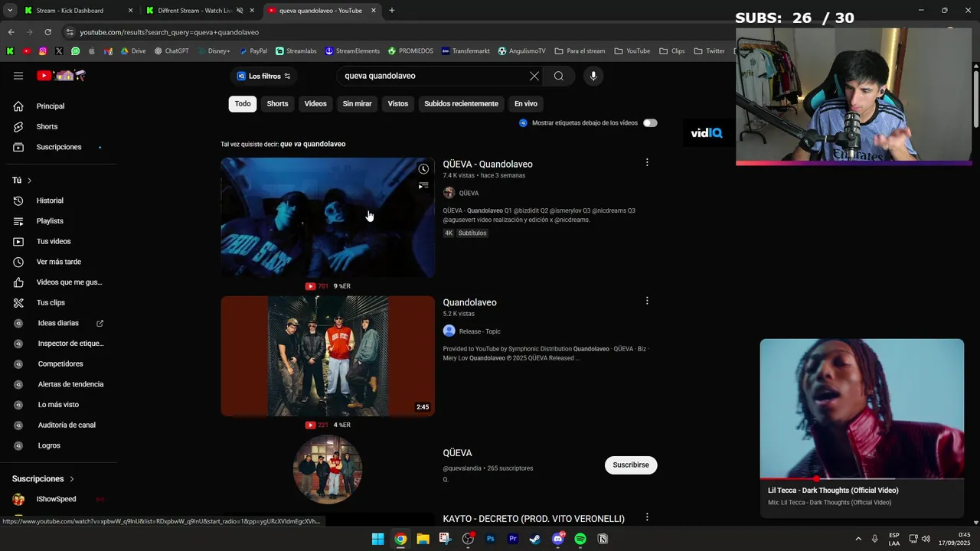This screenshot has width=980, height=551.
Task: Clear the search box with the X icon
Action: [x=534, y=76]
